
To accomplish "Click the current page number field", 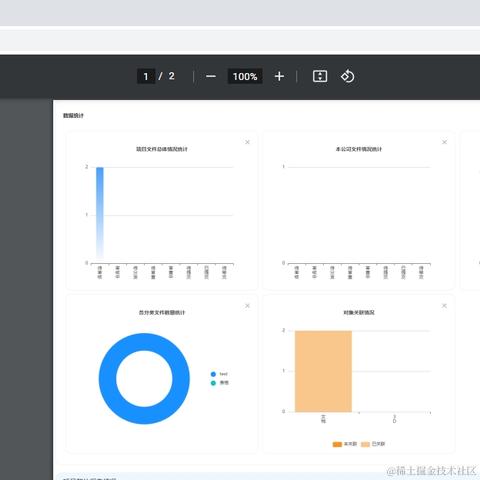I will coord(146,76).
